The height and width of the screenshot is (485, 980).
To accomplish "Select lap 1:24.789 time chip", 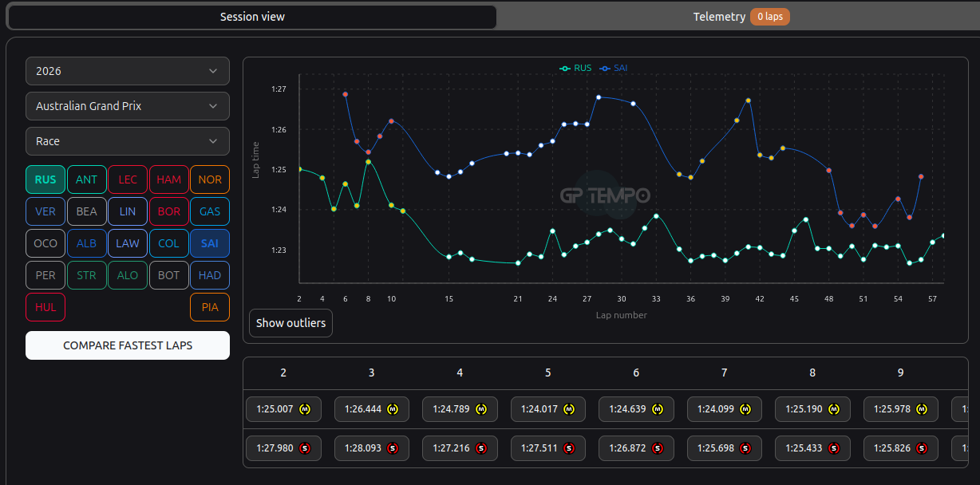I will pos(460,409).
